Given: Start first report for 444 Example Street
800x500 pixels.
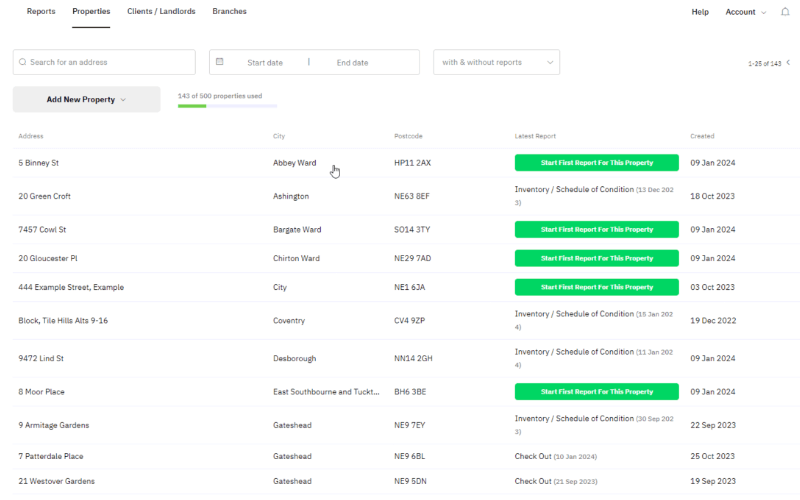Looking at the screenshot, I should [x=596, y=287].
